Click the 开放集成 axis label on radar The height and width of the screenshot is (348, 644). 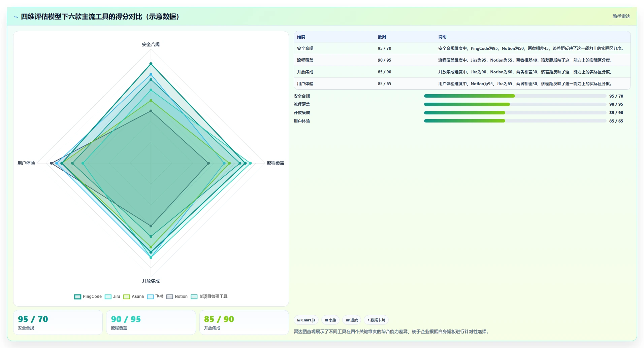point(151,281)
